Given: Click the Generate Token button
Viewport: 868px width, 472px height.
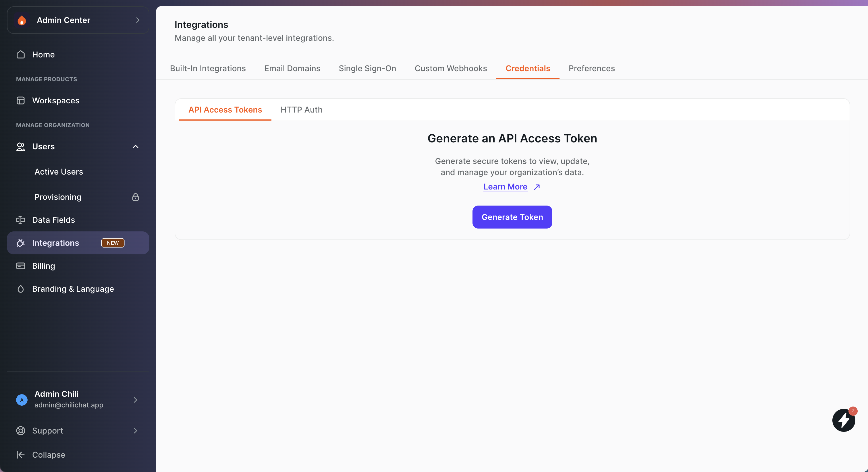Looking at the screenshot, I should click(x=512, y=217).
